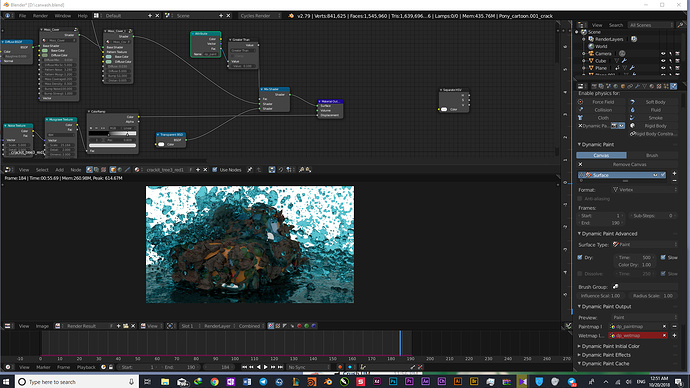Click the Camera object icon in outliner
This screenshot has height=388, width=690.
pos(591,54)
